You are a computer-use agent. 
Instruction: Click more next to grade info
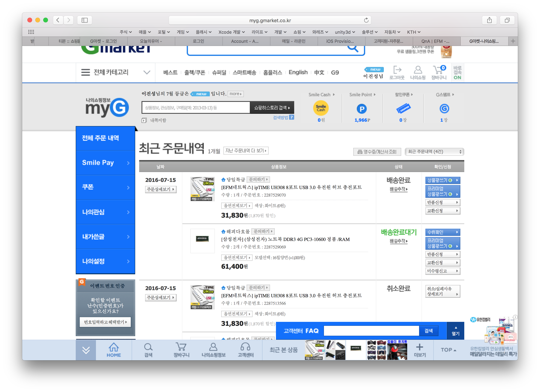[236, 94]
